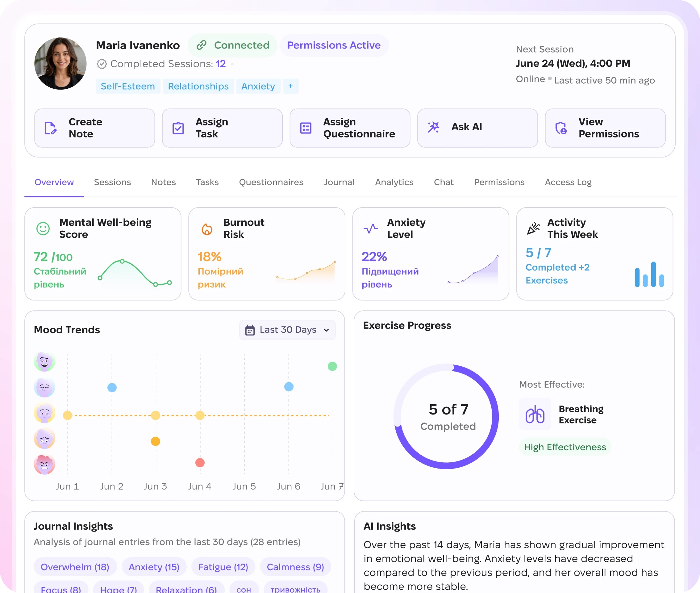Screen dimensions: 700x593
Task: Open the Analytics tab
Action: pyautogui.click(x=394, y=182)
